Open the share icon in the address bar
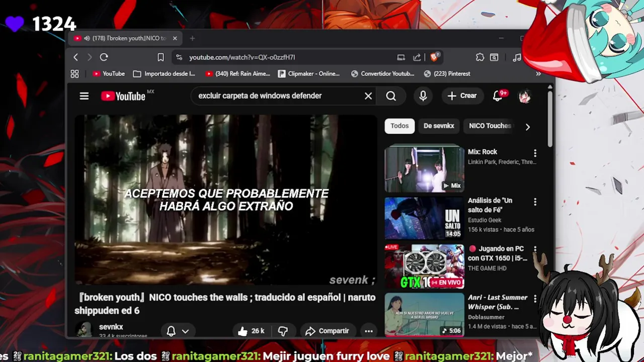Image resolution: width=644 pixels, height=362 pixels. pos(417,57)
